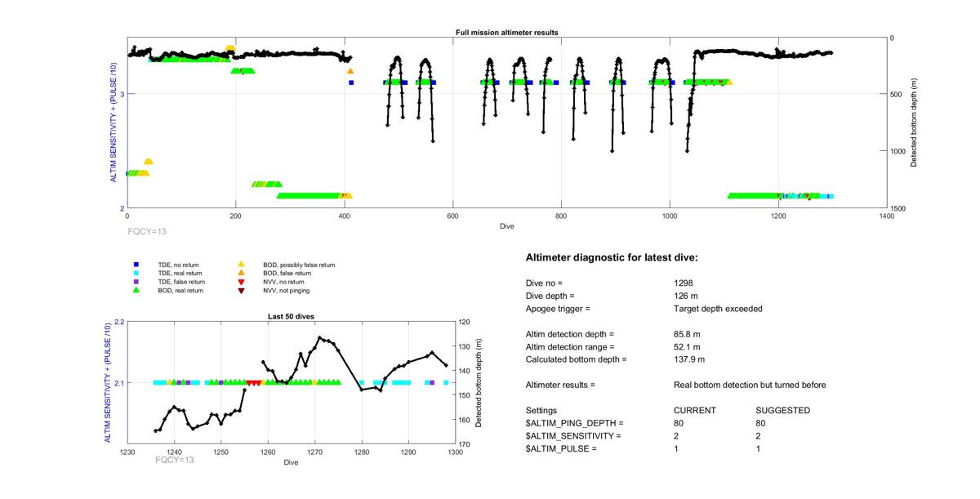
Task: Click the cyan TDE real return legend marker
Action: tap(138, 274)
